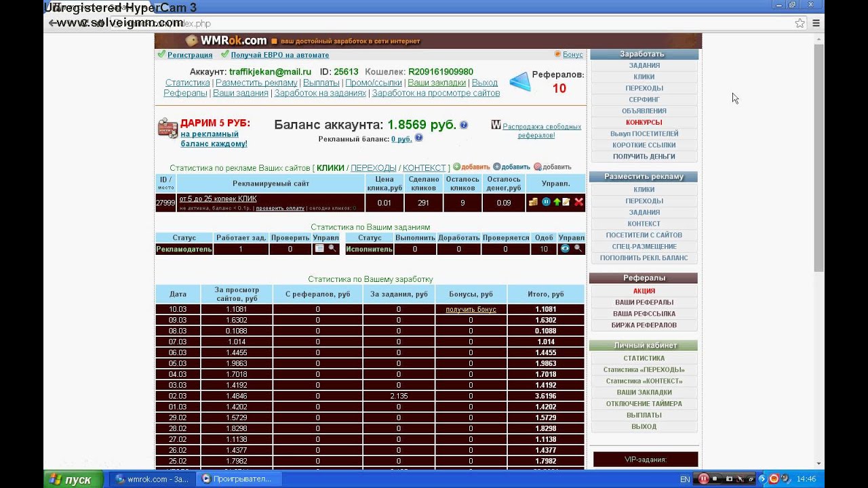Click the HyperCam cursor select-region icon
Screen dimensions: 868x488
pos(741,479)
